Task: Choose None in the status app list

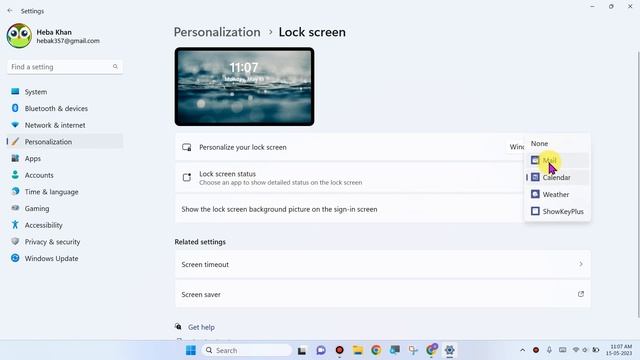Action: 557,144
